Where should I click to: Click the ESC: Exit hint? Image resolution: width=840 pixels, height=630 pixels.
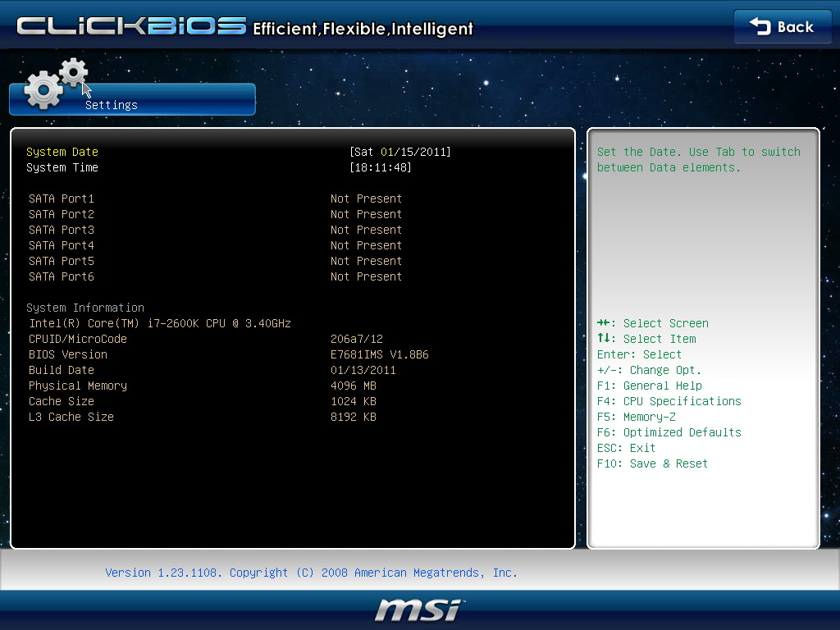click(626, 448)
